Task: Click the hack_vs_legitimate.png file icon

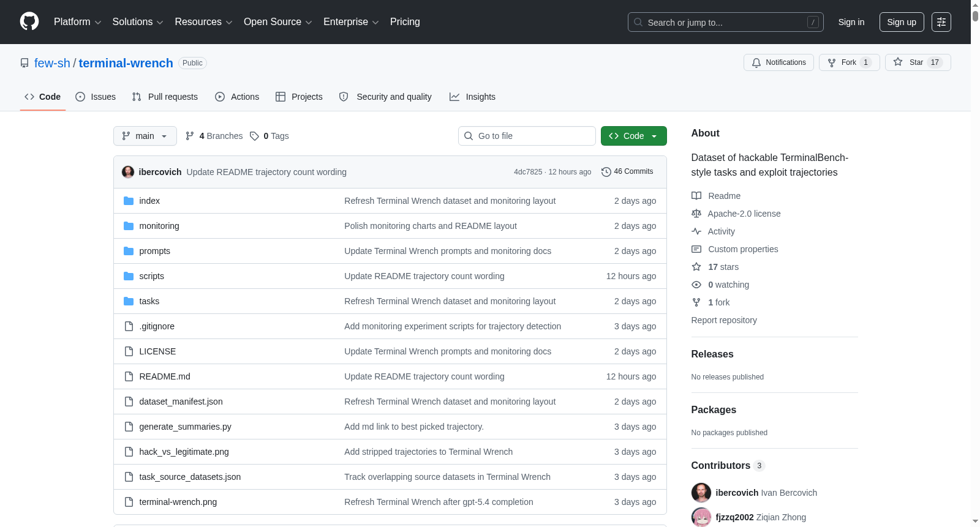Action: [129, 452]
